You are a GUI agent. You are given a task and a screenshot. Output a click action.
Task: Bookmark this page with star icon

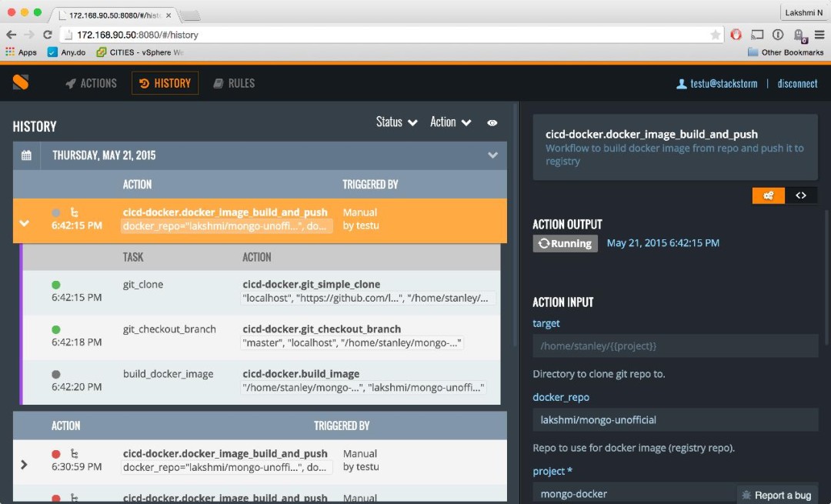[715, 35]
